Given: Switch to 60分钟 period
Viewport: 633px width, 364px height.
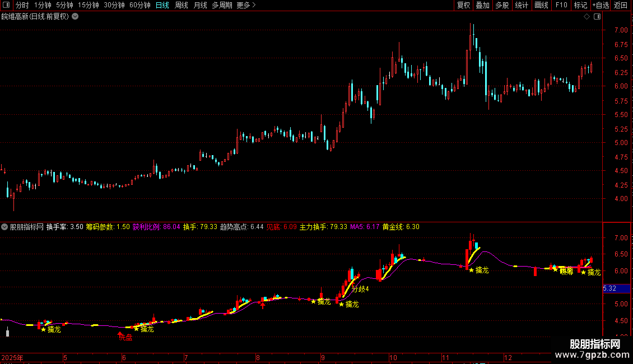Looking at the screenshot, I should tap(140, 5).
